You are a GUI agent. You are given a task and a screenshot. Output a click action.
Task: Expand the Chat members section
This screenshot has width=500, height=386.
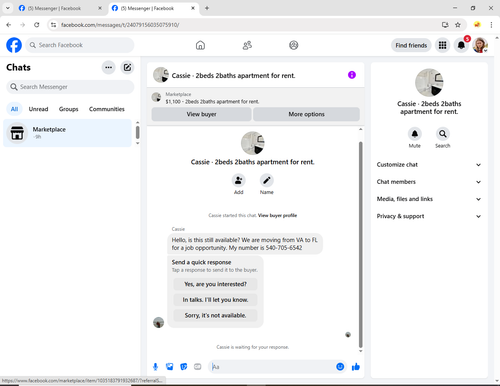coord(429,182)
